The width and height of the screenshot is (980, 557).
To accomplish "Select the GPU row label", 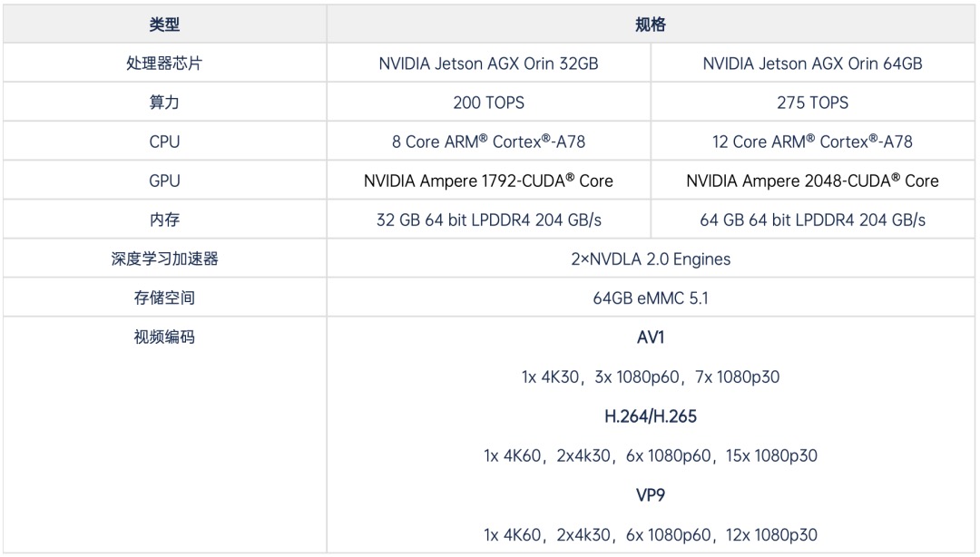I will [x=164, y=181].
